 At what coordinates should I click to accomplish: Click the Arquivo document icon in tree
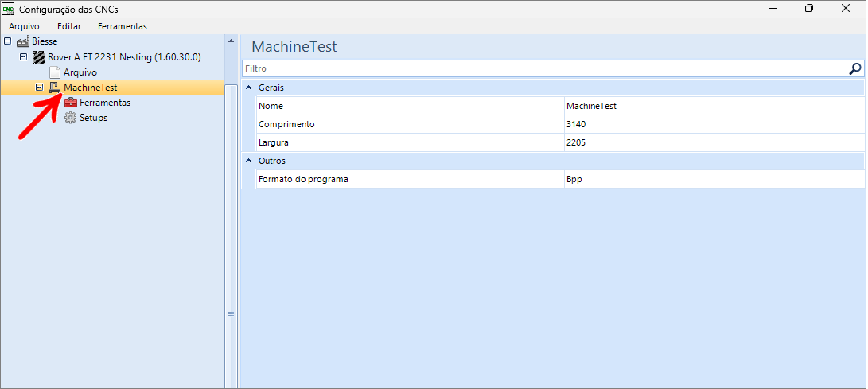pos(54,72)
